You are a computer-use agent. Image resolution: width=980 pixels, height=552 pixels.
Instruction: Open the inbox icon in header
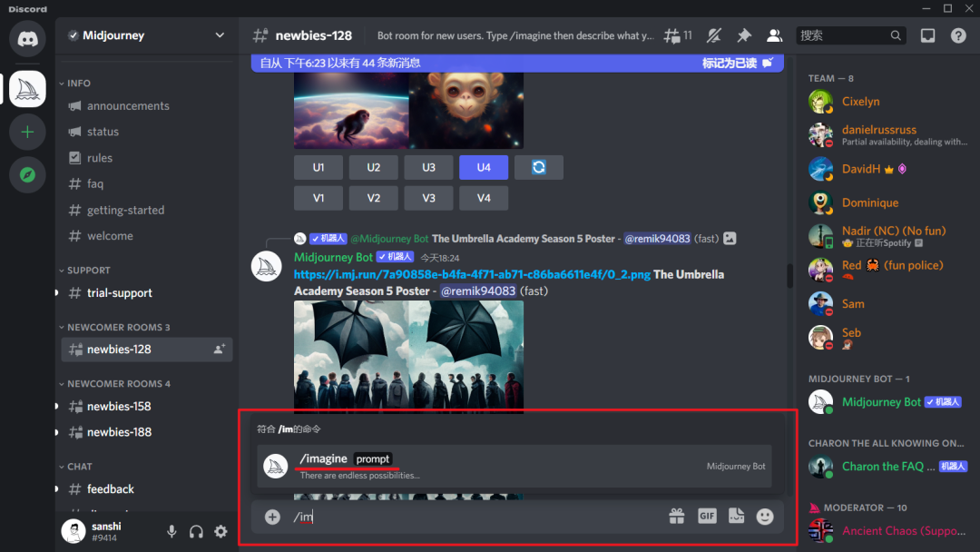click(927, 35)
